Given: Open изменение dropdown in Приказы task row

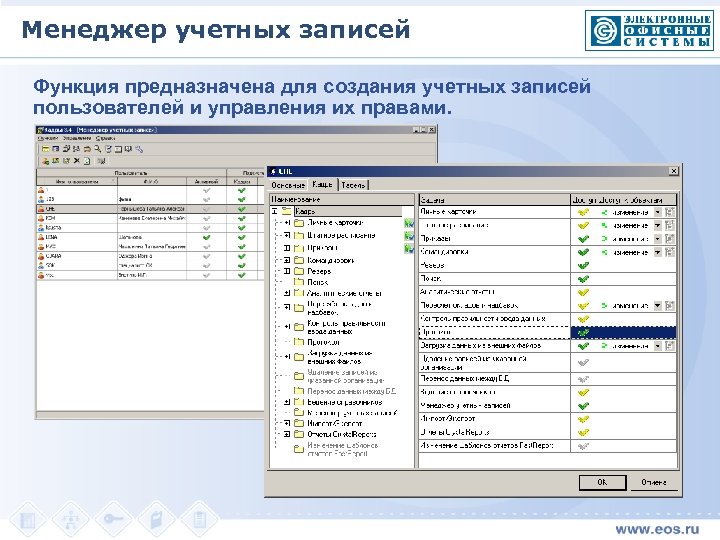Looking at the screenshot, I should coord(658,239).
